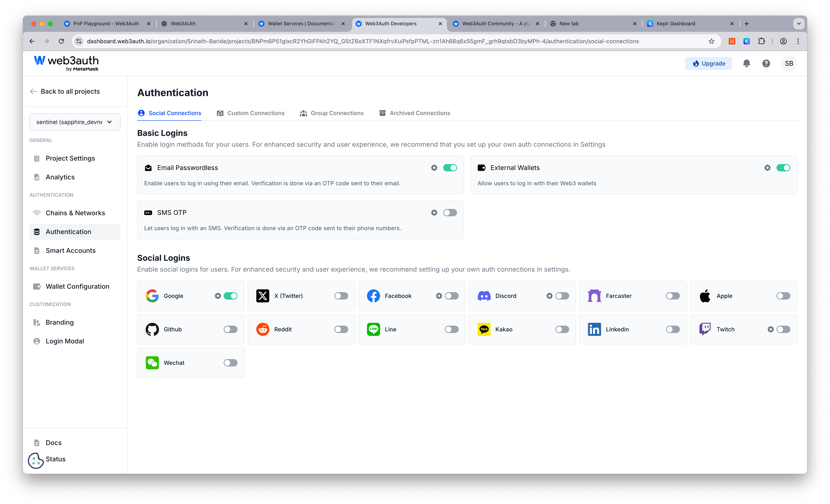Image resolution: width=830 pixels, height=504 pixels.
Task: Open Login Modal customization page
Action: (x=75, y=341)
